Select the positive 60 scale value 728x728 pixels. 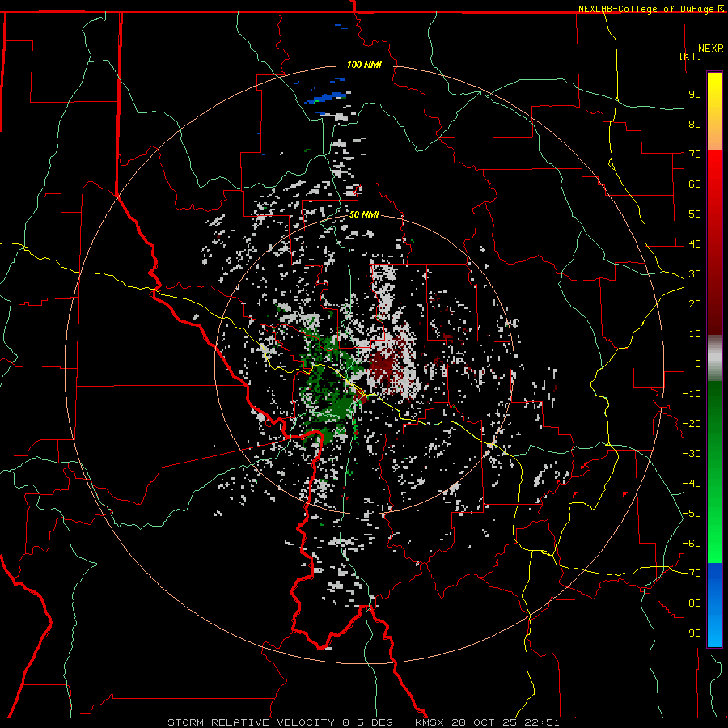coord(695,184)
